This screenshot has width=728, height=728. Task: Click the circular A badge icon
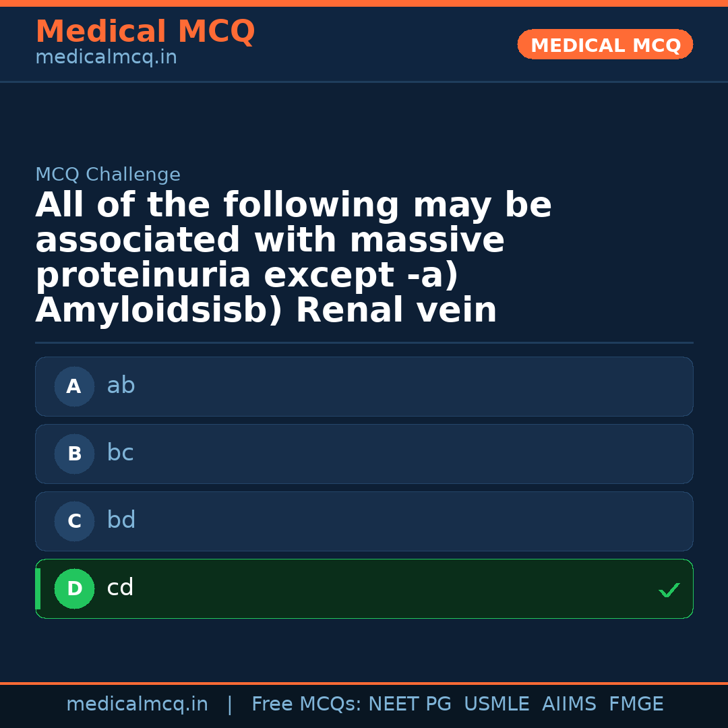click(74, 386)
